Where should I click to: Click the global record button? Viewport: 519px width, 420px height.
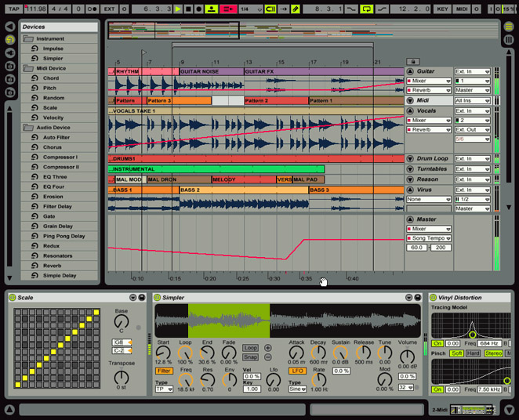[x=198, y=9]
